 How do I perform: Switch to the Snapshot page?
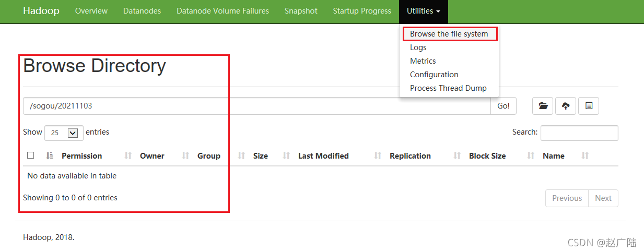[x=301, y=11]
